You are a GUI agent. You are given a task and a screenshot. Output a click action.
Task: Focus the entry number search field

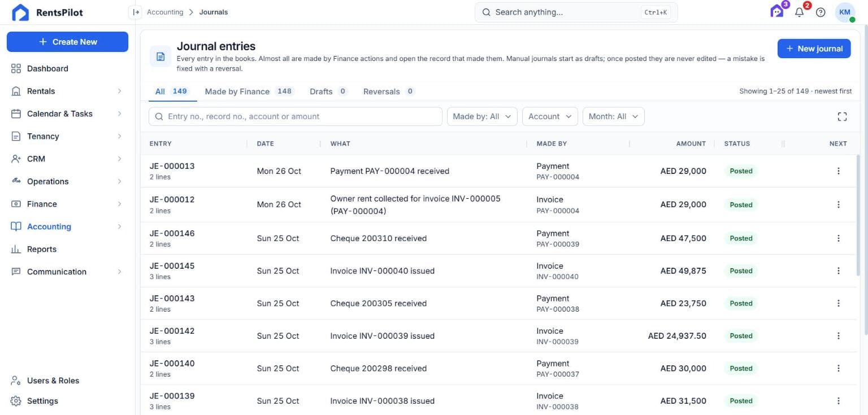pyautogui.click(x=295, y=116)
